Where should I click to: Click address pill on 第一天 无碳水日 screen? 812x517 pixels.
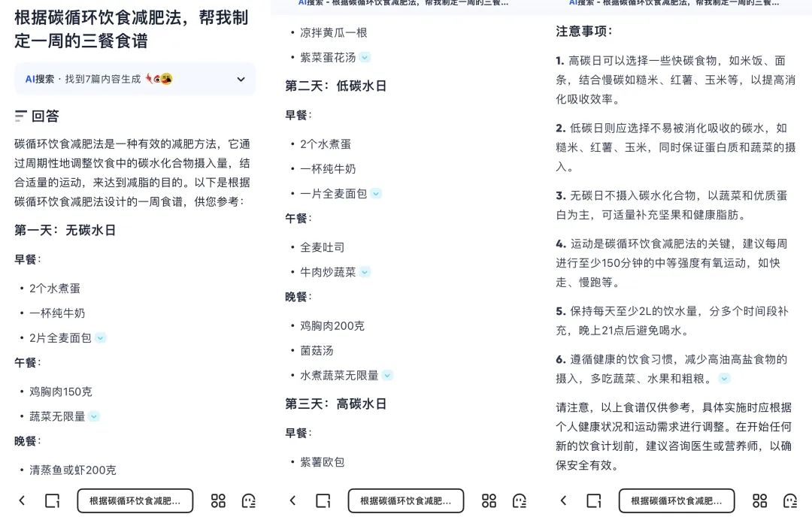point(135,500)
